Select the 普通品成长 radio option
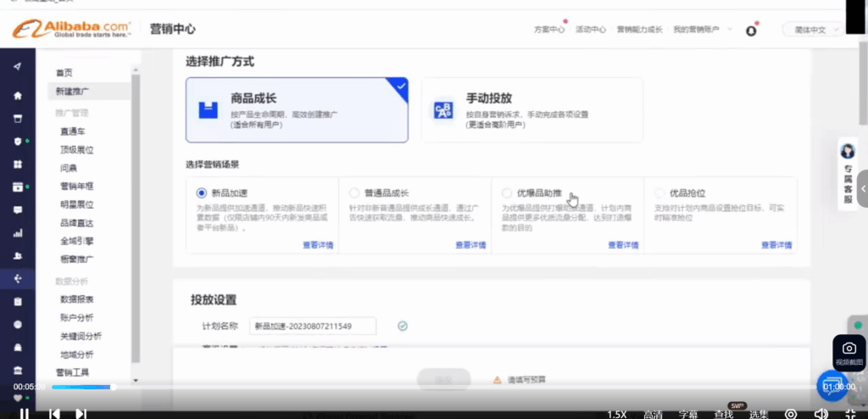This screenshot has width=868, height=419. click(x=354, y=193)
